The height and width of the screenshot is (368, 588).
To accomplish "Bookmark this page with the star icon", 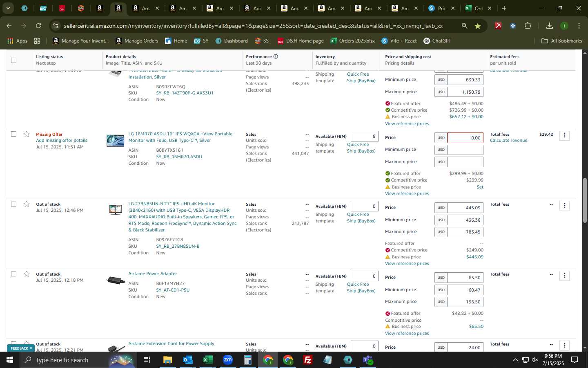I will (x=478, y=26).
